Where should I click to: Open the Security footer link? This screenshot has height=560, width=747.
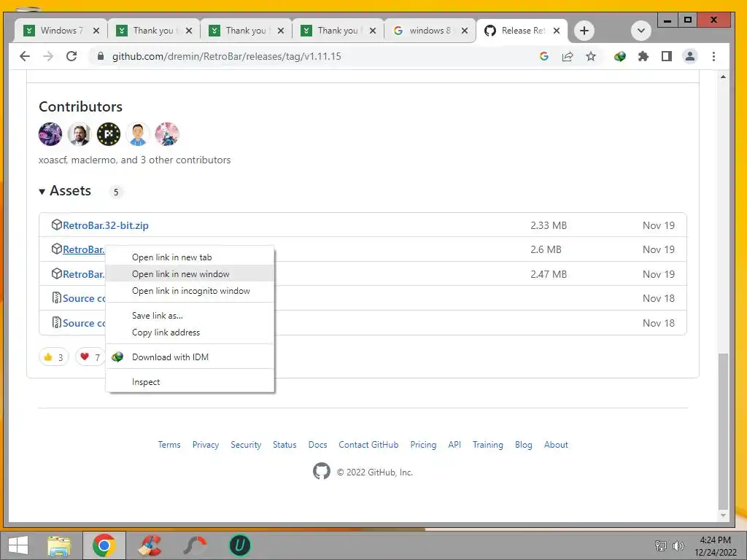246,445
